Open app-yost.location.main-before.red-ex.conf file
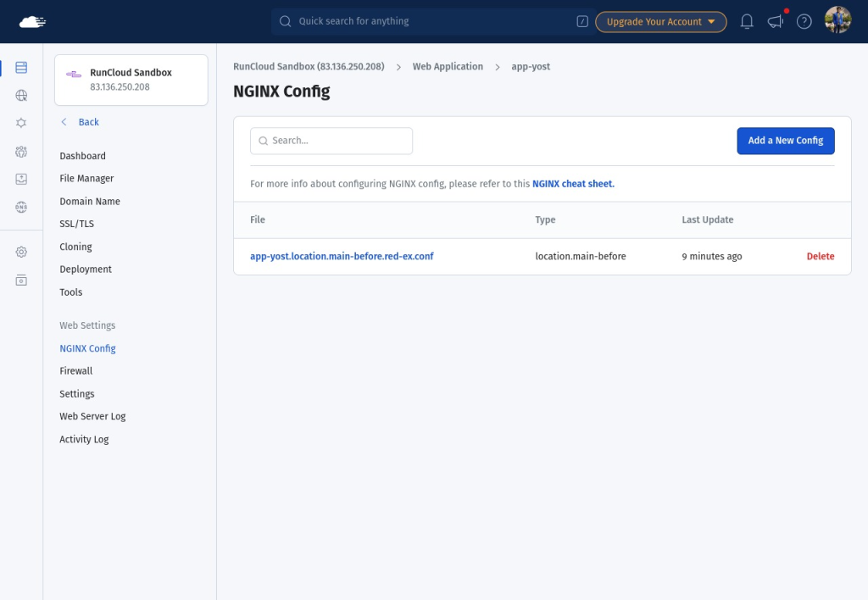 coord(342,256)
